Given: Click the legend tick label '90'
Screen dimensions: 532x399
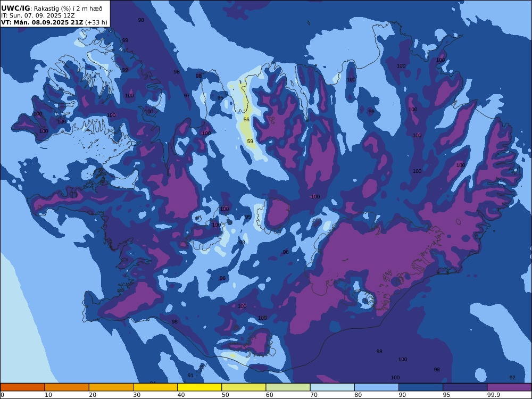Looking at the screenshot, I should (x=402, y=395).
